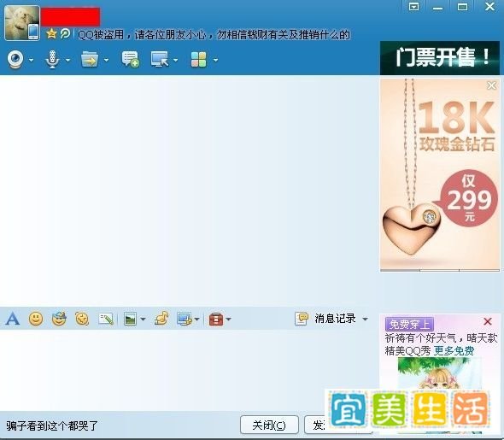Open VIP magic emoticons icon

59,319
